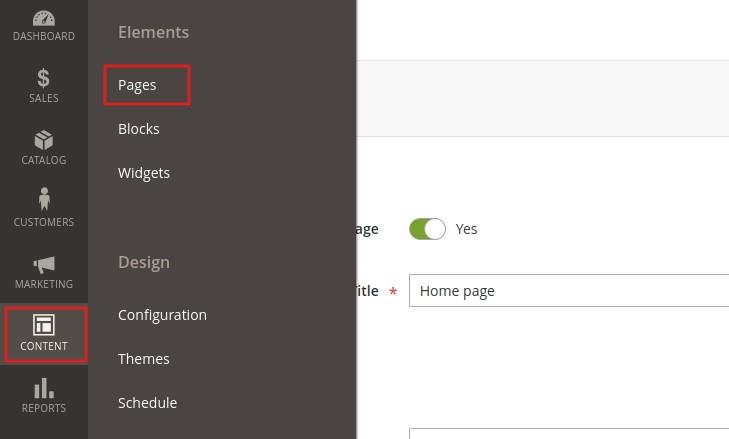Click the Sales menu label
This screenshot has width=729, height=439.
pos(43,98)
